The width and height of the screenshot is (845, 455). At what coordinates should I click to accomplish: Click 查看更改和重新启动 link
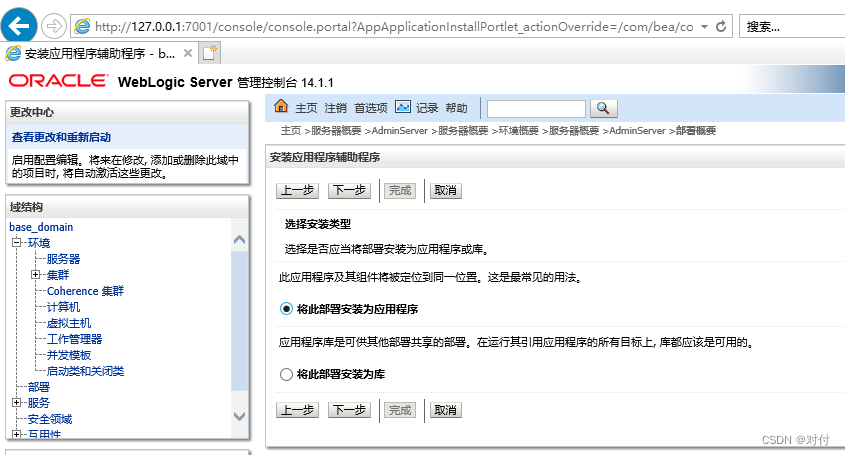(x=61, y=137)
